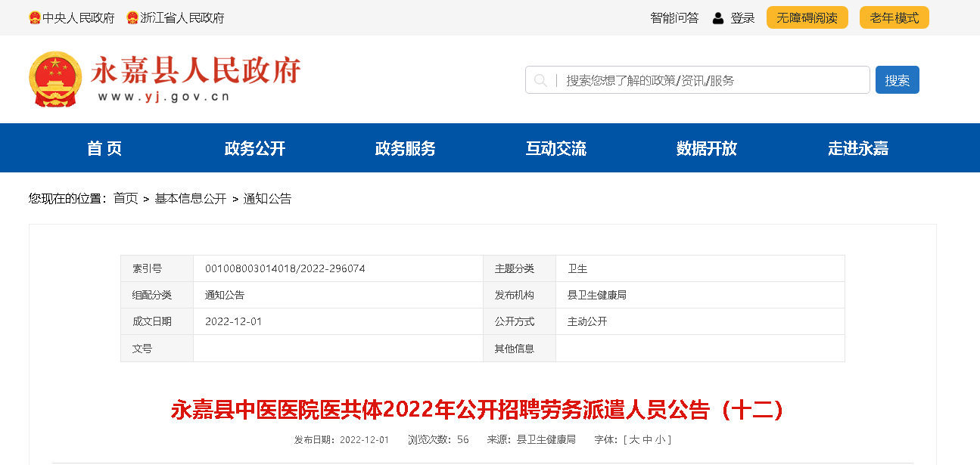980x465 pixels.
Task: Click the user profile login icon
Action: coord(718,17)
